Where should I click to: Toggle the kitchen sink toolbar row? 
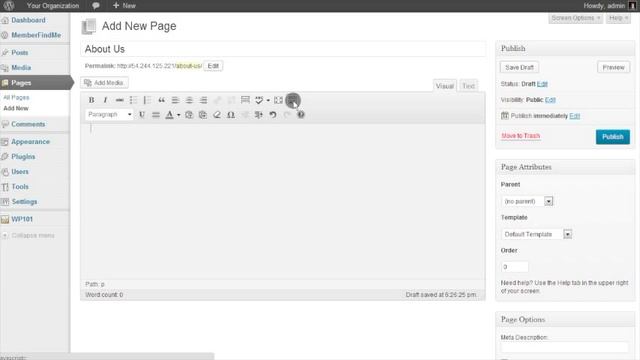pos(292,100)
